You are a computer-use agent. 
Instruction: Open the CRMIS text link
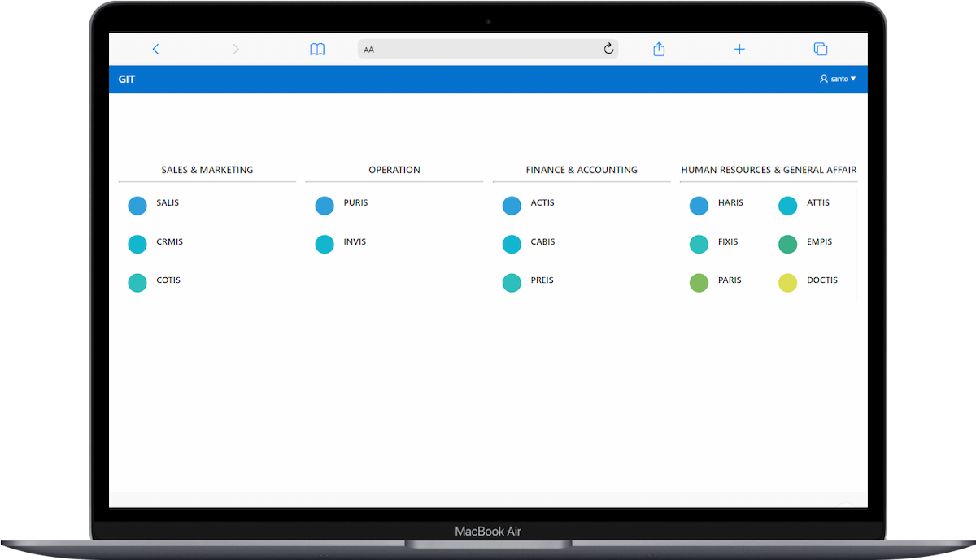[169, 241]
